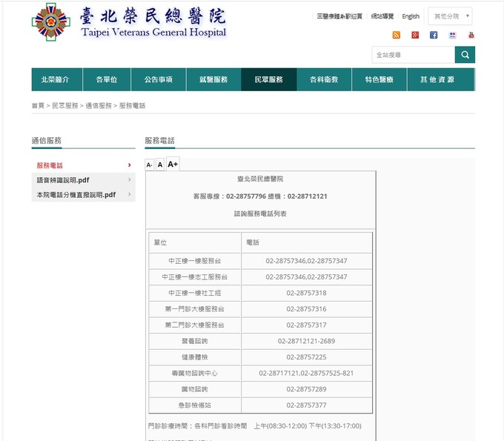Click the red chevron beside 服務電話
Screen dimensions: 504x441
[130, 165]
